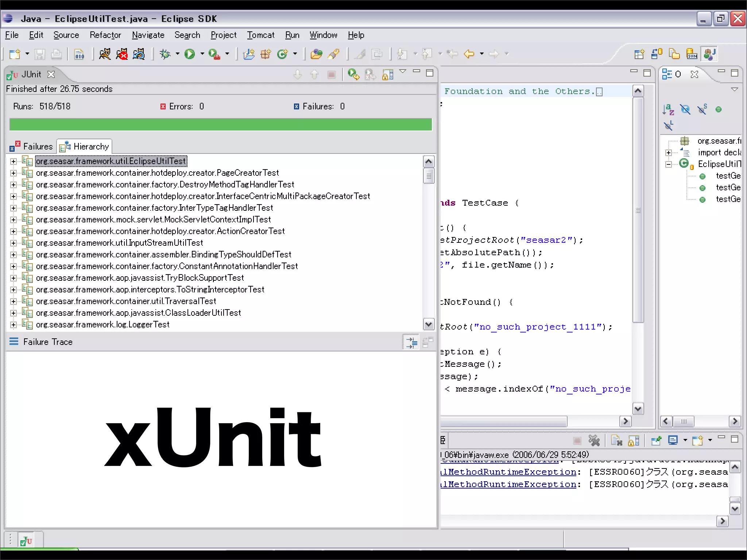
Task: Expand PageCreatorTest tree node
Action: [13, 173]
